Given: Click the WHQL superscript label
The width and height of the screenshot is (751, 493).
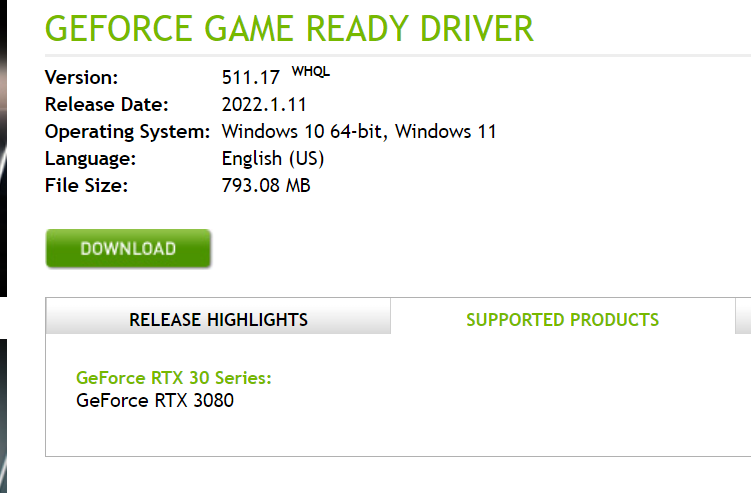Looking at the screenshot, I should click(311, 72).
